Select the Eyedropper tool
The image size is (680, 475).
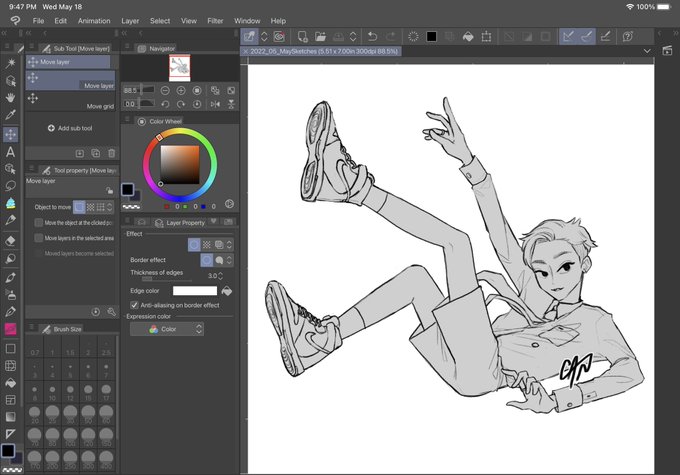tap(10, 115)
